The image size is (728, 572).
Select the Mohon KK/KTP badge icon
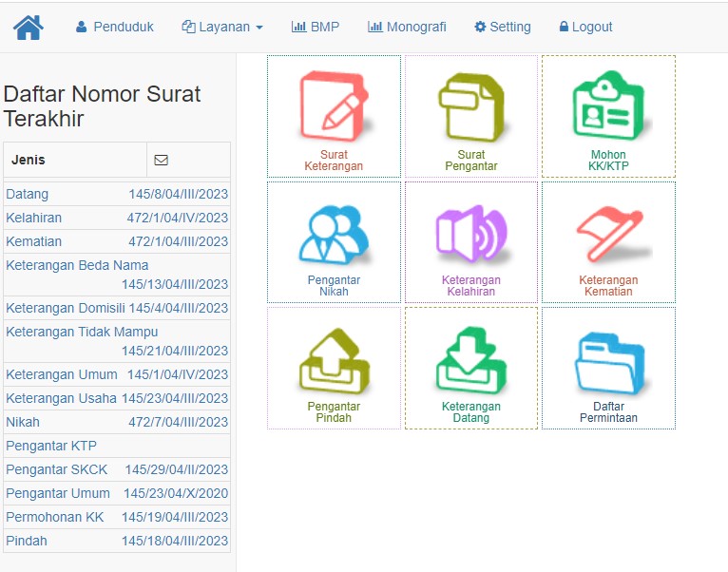(608, 105)
